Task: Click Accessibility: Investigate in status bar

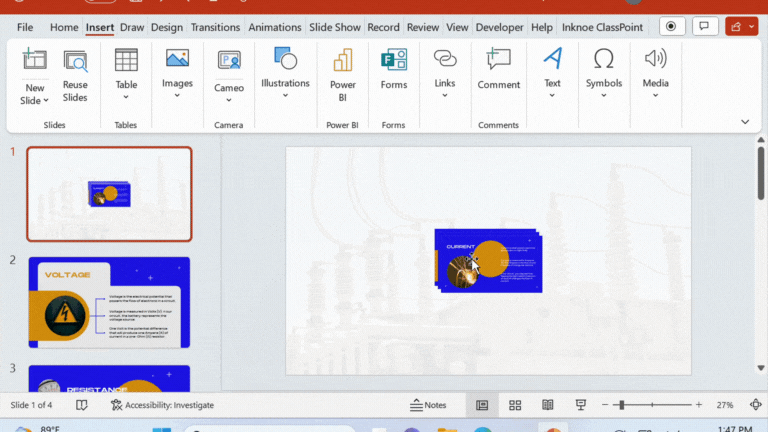Action: 162,405
